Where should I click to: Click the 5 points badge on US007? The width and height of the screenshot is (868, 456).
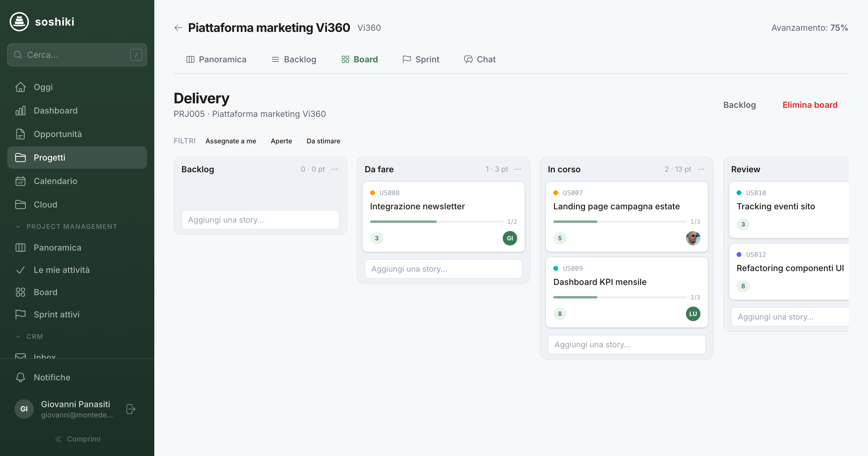(560, 238)
